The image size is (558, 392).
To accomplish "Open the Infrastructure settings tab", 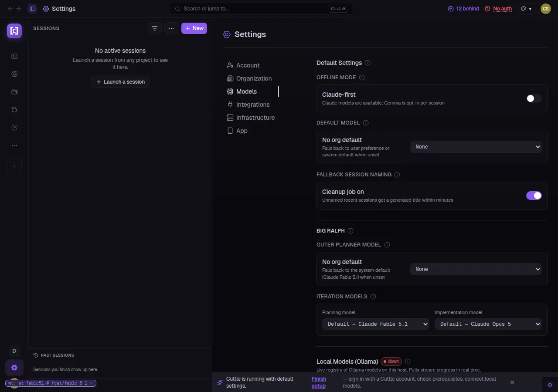I will pos(251,118).
